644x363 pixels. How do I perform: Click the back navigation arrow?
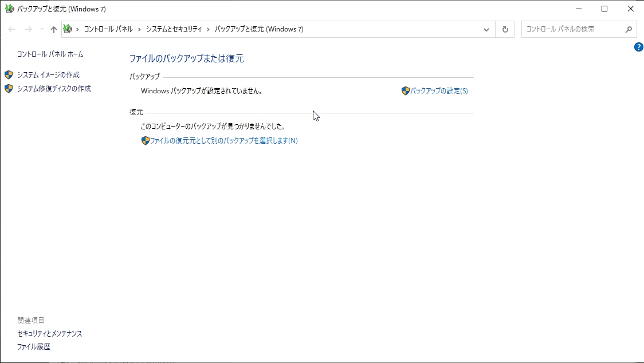11,29
